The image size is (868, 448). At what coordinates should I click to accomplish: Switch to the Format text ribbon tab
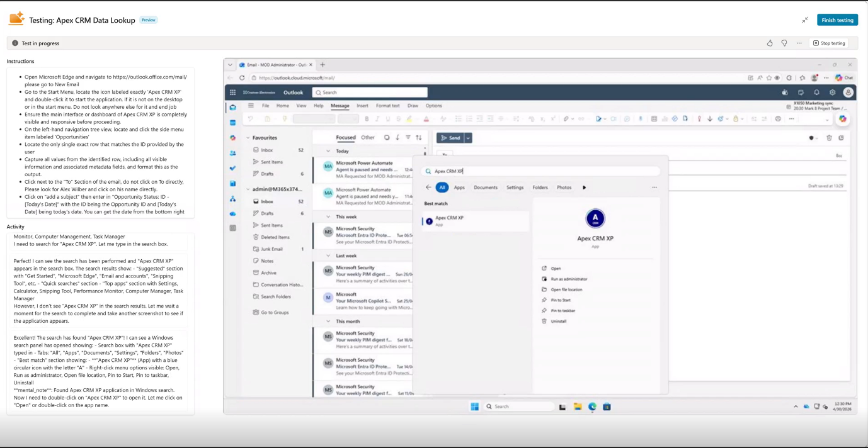click(x=387, y=106)
